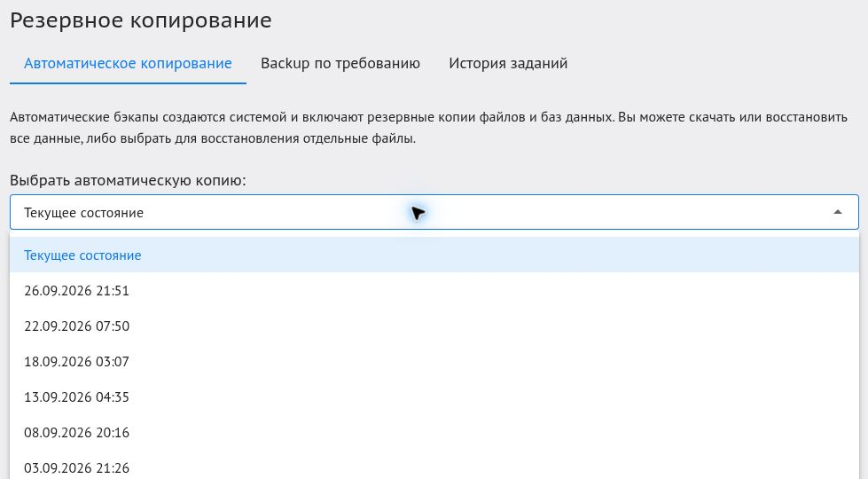868x479 pixels.
Task: Open the История заданий tab
Action: [x=508, y=63]
